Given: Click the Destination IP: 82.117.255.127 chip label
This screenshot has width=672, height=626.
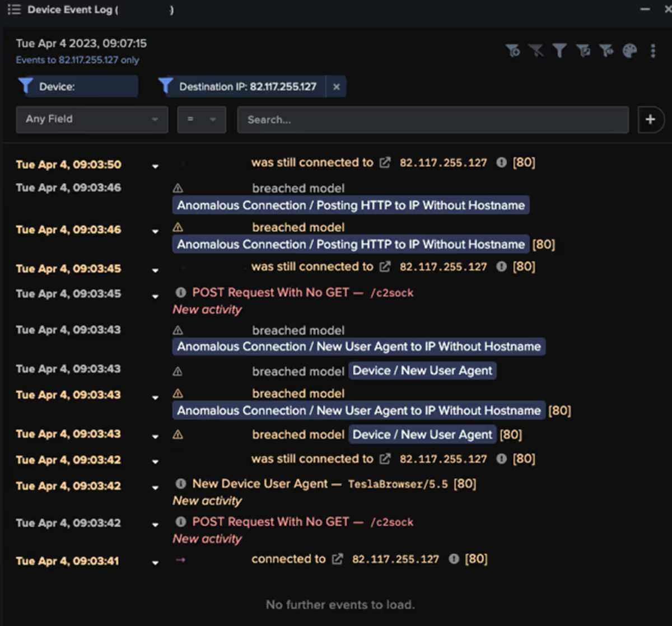Looking at the screenshot, I should 248,87.
